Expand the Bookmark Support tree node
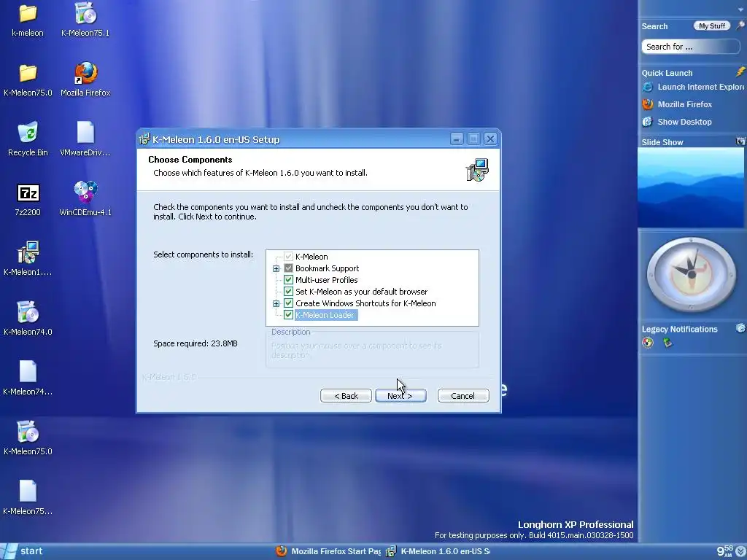 (276, 268)
